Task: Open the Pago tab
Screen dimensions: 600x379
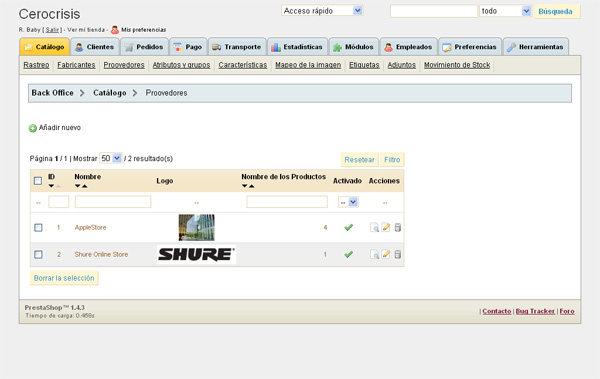Action: pos(188,47)
